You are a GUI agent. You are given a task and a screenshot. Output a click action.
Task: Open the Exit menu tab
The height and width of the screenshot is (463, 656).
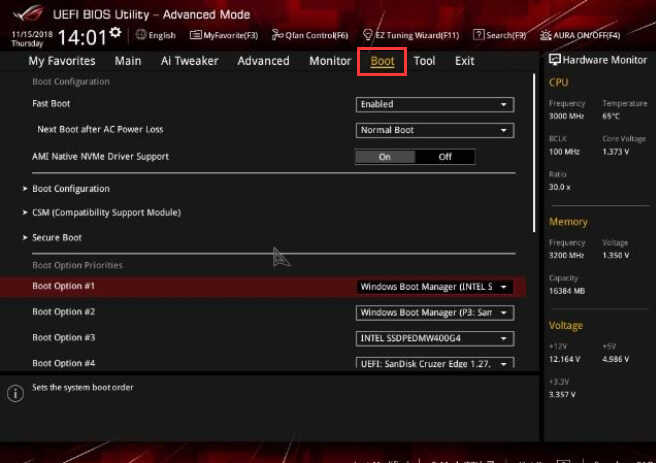point(464,61)
